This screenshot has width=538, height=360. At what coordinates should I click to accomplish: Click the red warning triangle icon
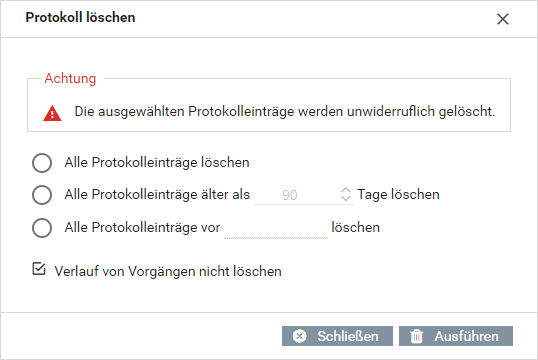pos(52,113)
